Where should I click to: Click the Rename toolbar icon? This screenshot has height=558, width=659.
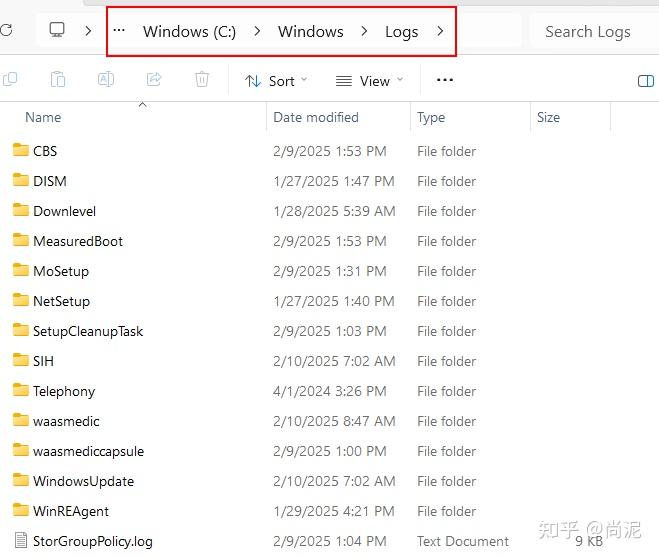click(x=105, y=79)
